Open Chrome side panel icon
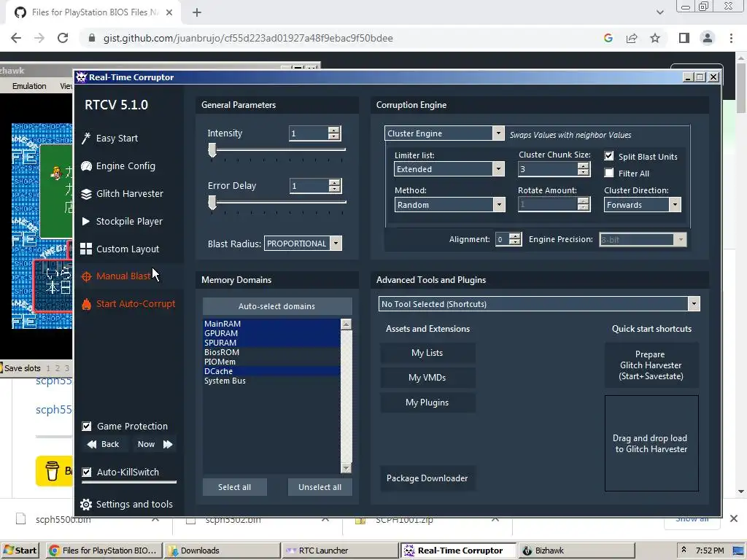Screen dimensions: 747x560 coord(684,38)
